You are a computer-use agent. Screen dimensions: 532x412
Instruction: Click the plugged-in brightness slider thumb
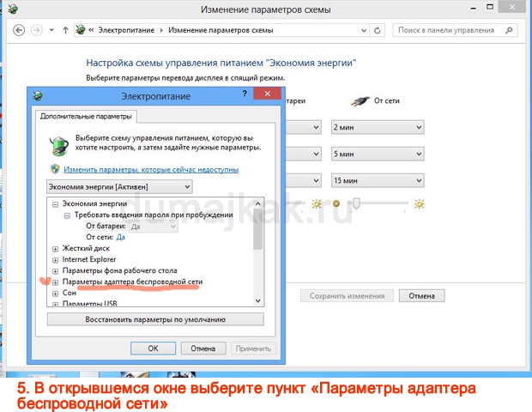[x=356, y=203]
